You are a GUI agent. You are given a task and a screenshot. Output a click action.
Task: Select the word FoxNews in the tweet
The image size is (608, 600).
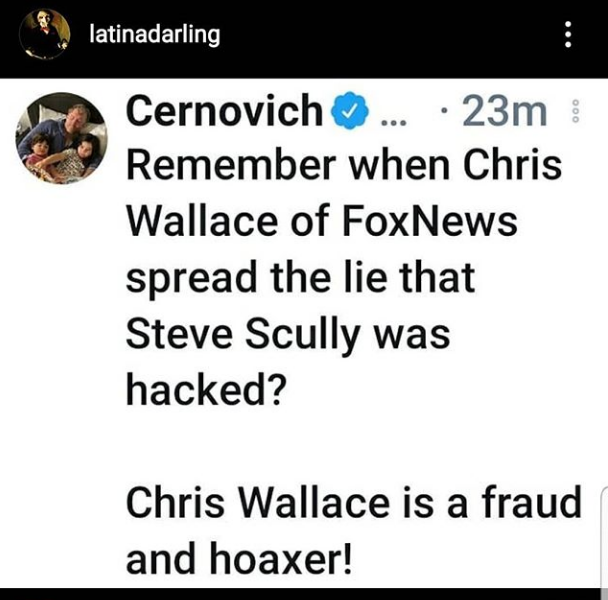click(x=430, y=221)
